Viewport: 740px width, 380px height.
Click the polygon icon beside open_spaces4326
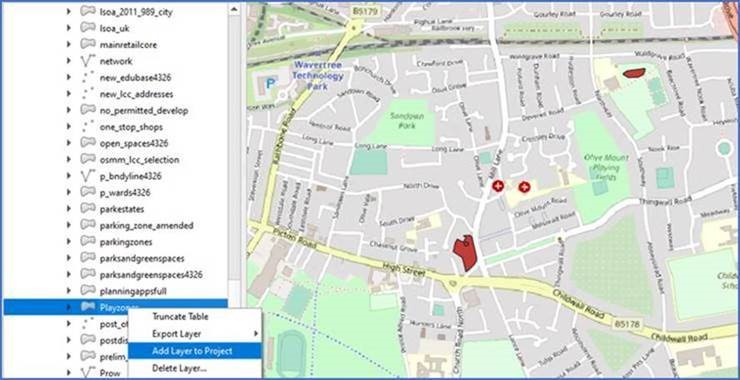88,143
